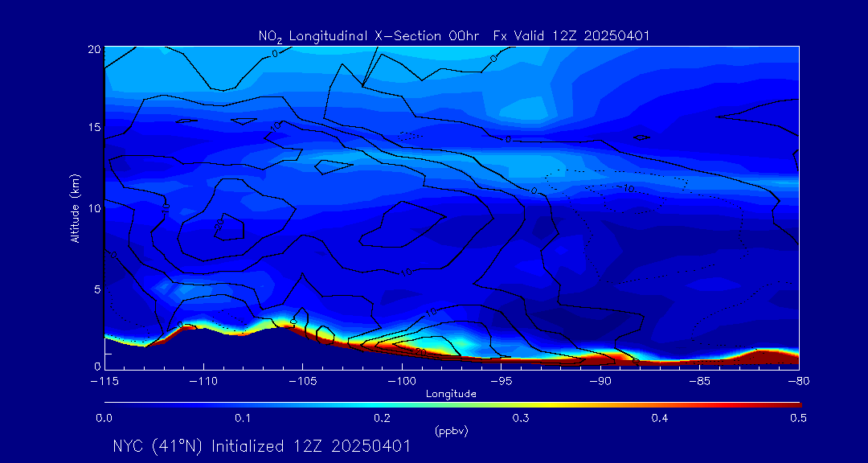The image size is (868, 463).
Task: Click the altitude axis tick label "20"
Action: pyautogui.click(x=93, y=48)
